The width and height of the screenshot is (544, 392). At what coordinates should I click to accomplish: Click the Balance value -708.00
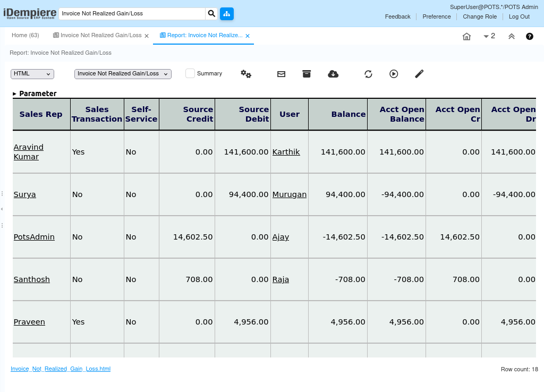(x=350, y=279)
